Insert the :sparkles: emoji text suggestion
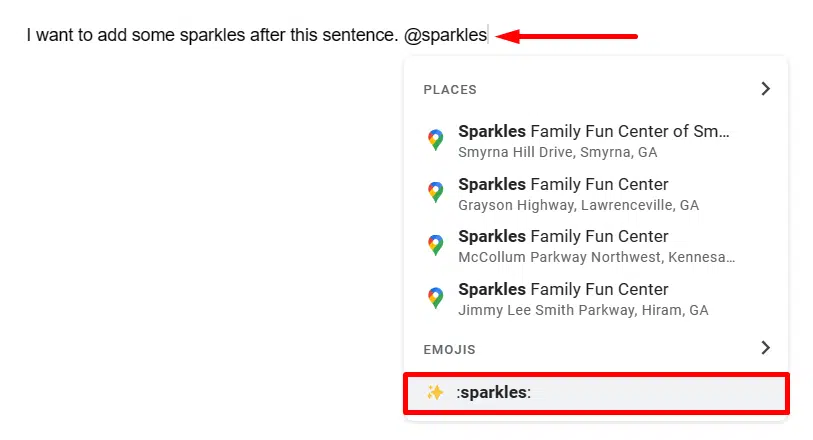The image size is (813, 440). point(494,393)
